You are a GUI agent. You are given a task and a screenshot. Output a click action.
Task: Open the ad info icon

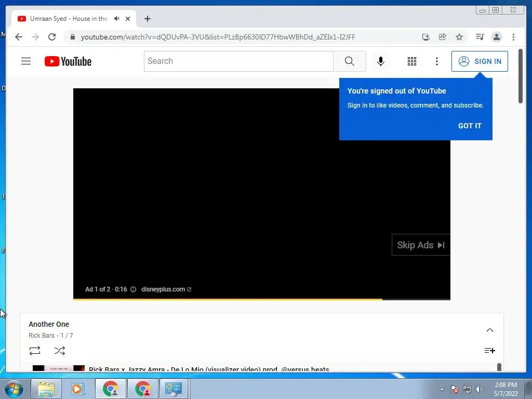(x=134, y=289)
